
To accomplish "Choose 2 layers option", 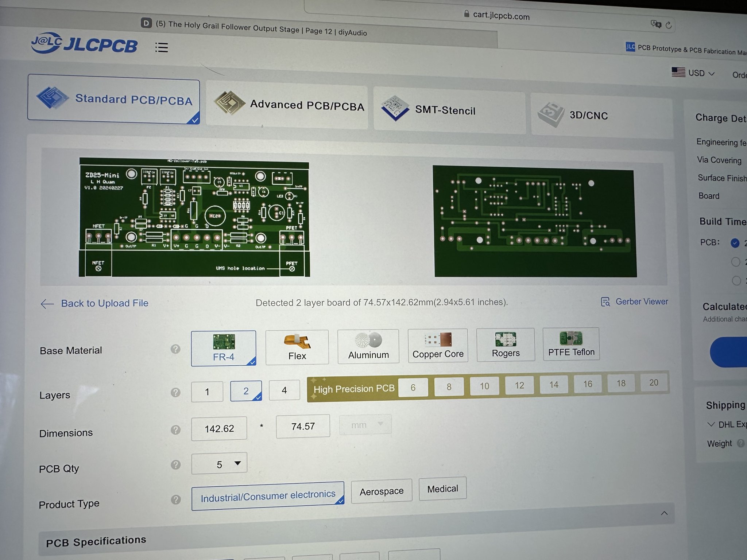I will 246,391.
